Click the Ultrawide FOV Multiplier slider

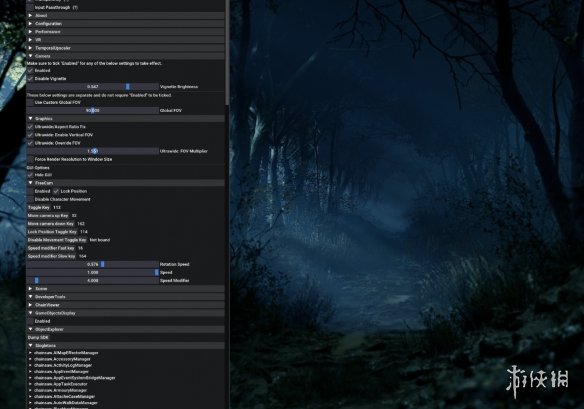(x=92, y=151)
